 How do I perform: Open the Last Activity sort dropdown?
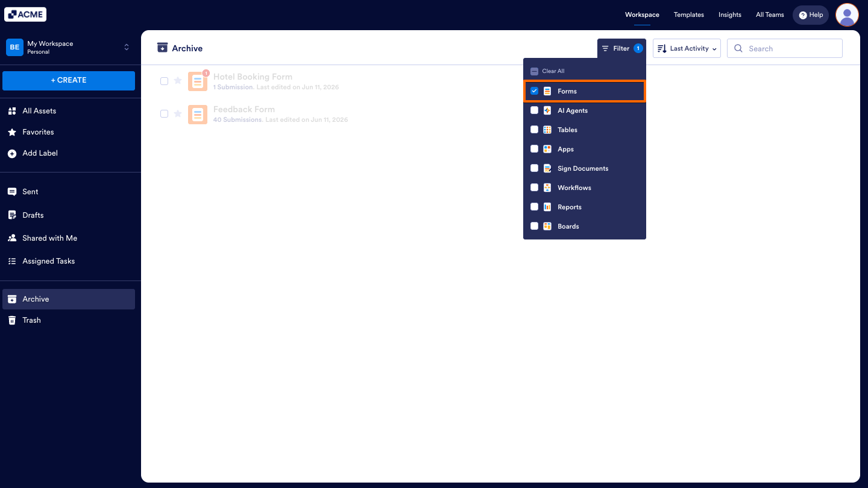(687, 48)
